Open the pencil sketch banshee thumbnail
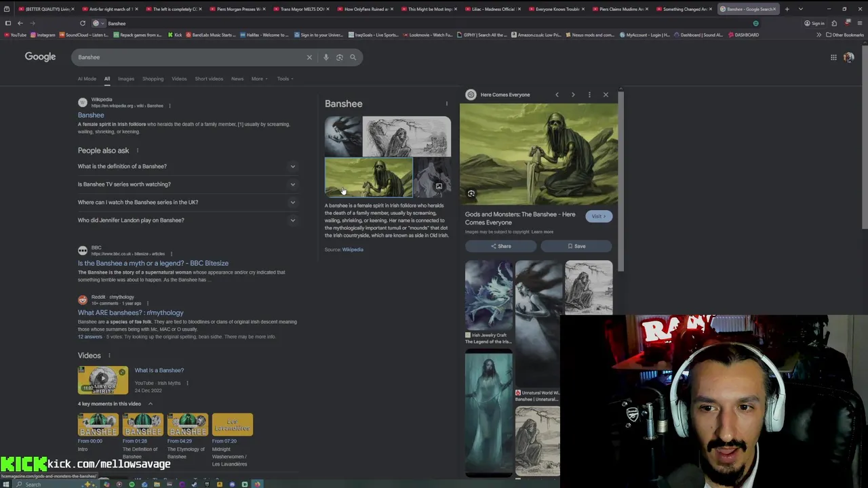This screenshot has height=488, width=868. (406, 136)
